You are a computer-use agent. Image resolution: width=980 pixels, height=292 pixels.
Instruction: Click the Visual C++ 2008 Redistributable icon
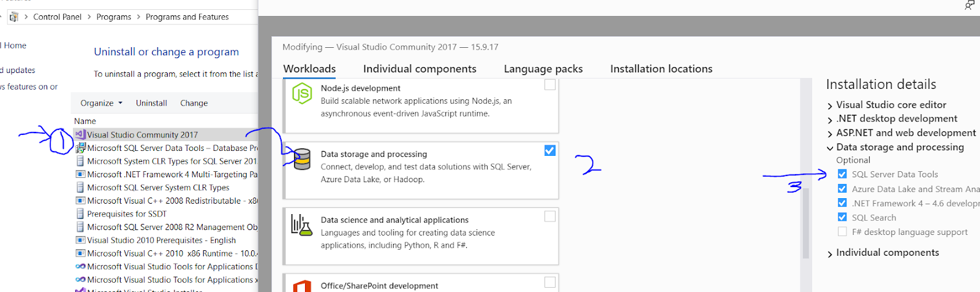click(80, 201)
